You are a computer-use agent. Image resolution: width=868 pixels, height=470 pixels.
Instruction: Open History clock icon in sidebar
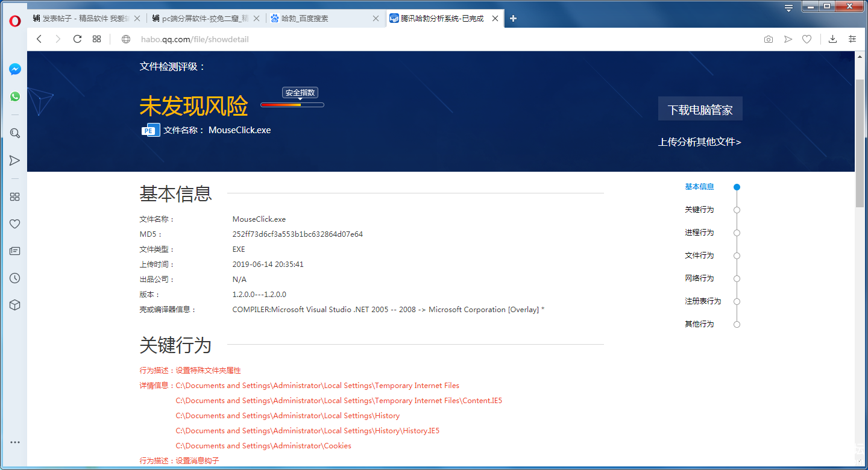click(15, 278)
